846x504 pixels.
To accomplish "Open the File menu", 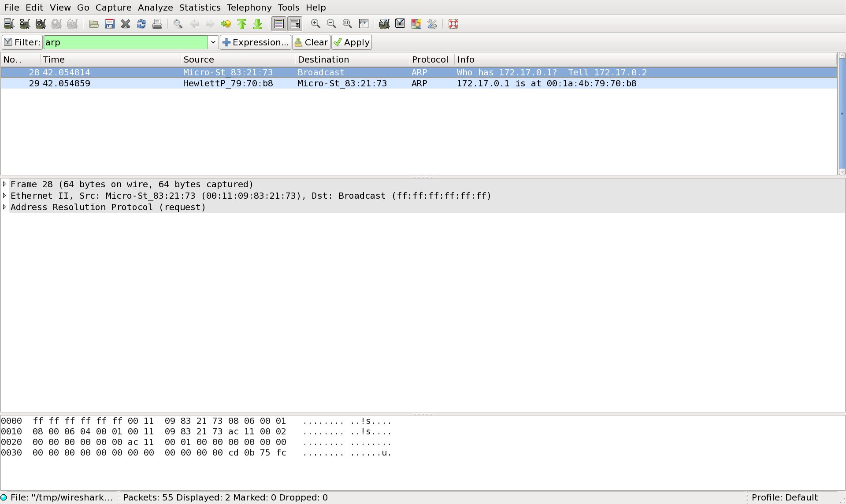I will [11, 7].
